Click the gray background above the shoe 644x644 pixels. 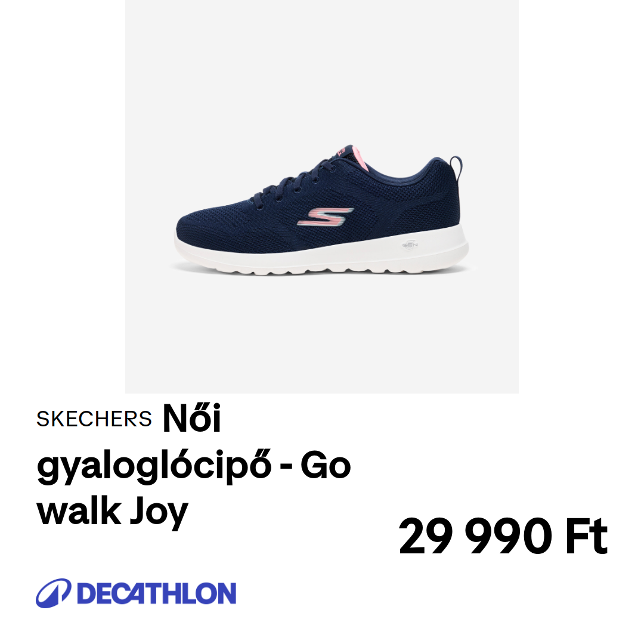[321, 70]
